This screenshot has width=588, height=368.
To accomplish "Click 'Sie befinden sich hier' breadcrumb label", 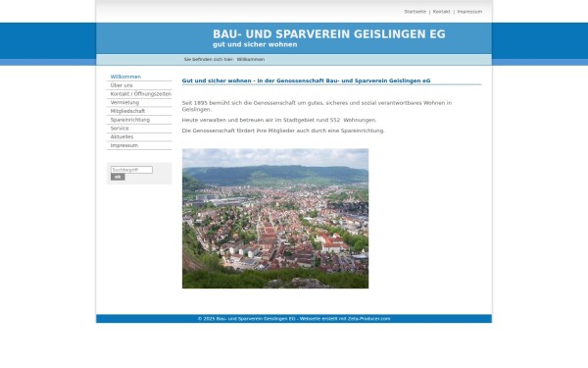I will 209,59.
